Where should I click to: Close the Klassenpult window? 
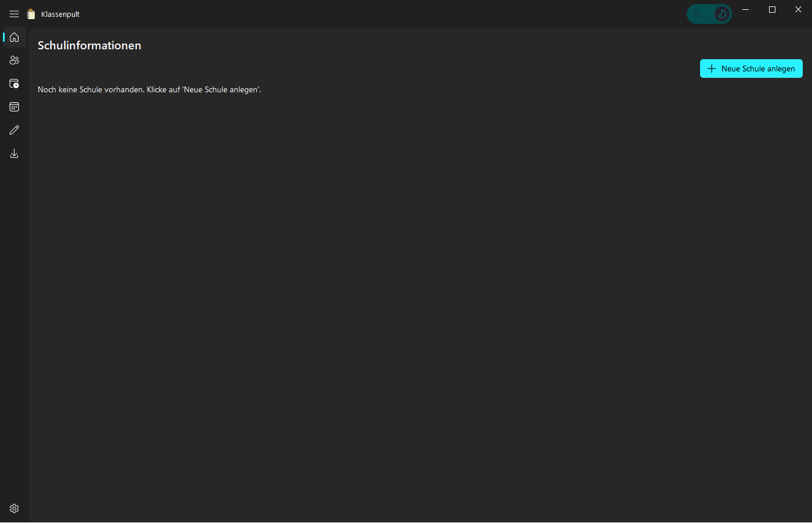coord(798,9)
